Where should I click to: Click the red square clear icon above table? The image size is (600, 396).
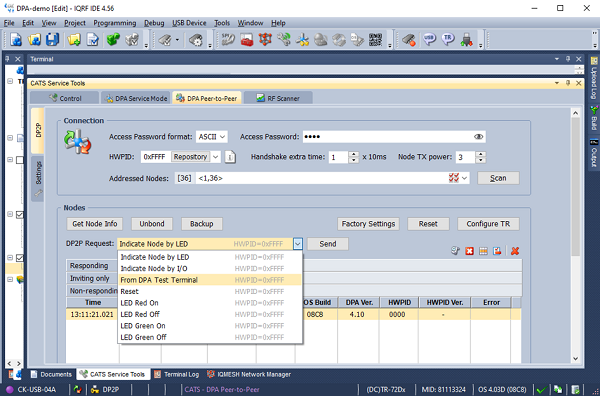(470, 251)
